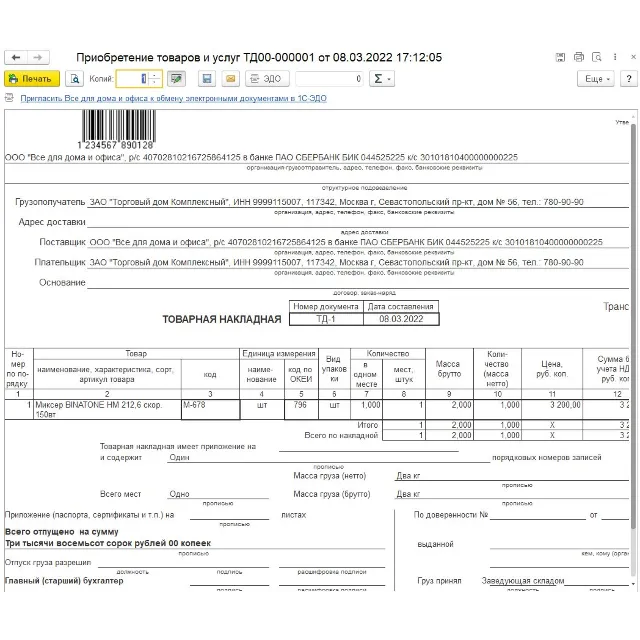
Task: Focus the Копий number field
Action: tap(132, 79)
